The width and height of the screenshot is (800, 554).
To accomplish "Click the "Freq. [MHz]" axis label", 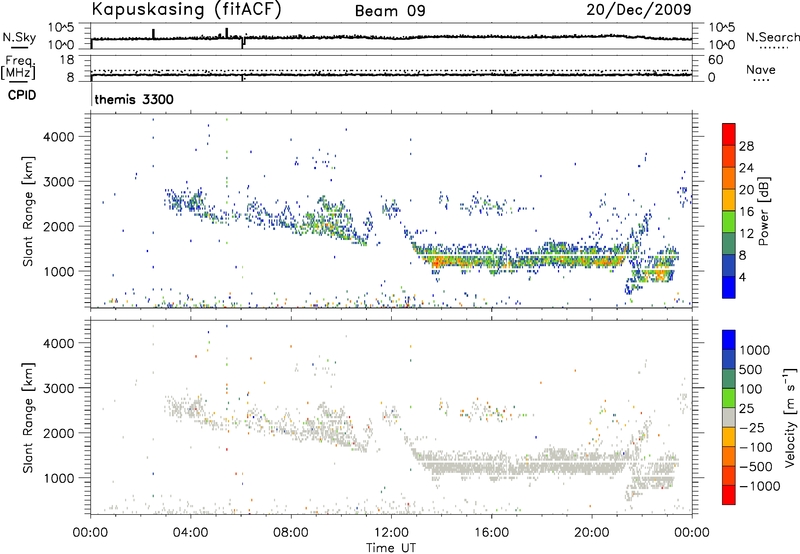I will pos(18,68).
